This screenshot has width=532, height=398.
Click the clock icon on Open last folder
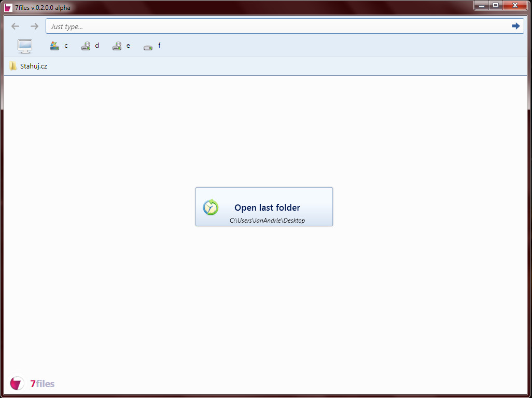point(211,207)
